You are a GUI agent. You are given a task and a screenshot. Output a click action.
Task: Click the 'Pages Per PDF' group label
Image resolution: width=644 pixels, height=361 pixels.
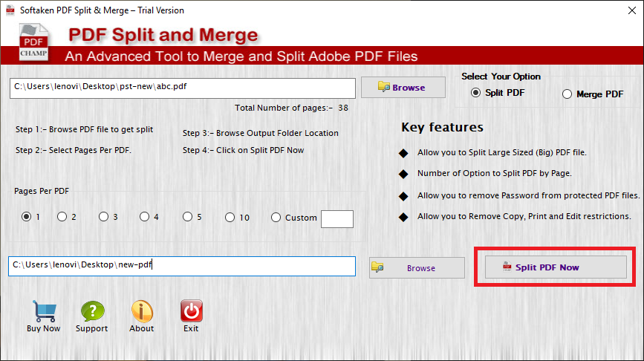pos(42,191)
